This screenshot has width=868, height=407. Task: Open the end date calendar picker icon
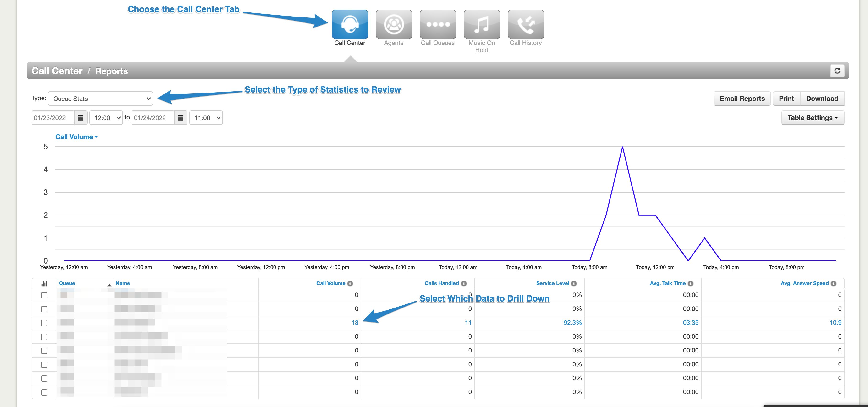tap(180, 118)
